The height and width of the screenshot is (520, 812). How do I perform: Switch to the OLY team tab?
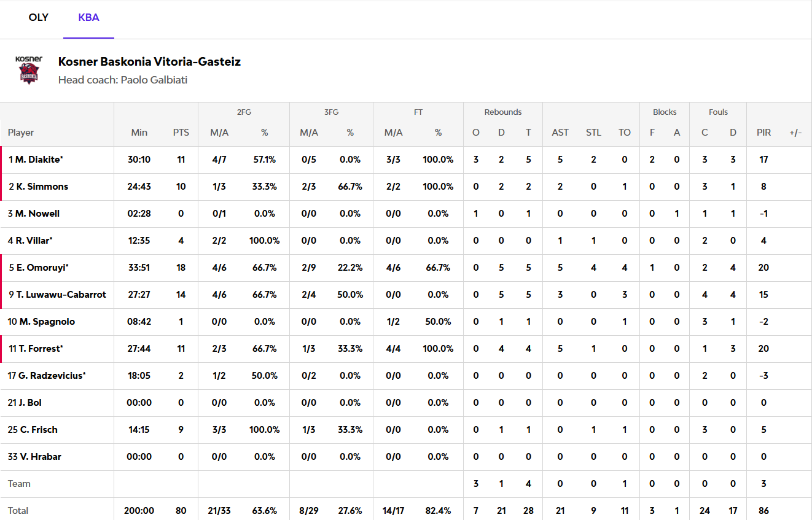[39, 17]
